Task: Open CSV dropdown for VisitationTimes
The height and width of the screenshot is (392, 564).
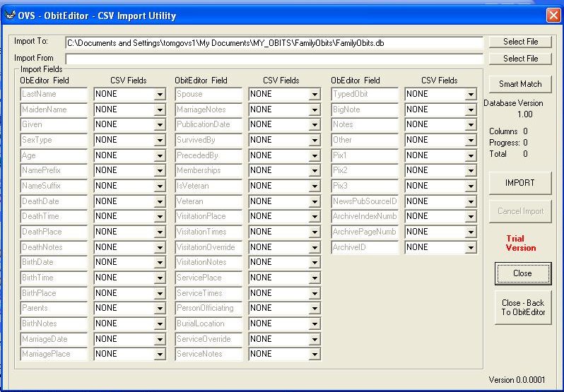Action: tap(315, 232)
